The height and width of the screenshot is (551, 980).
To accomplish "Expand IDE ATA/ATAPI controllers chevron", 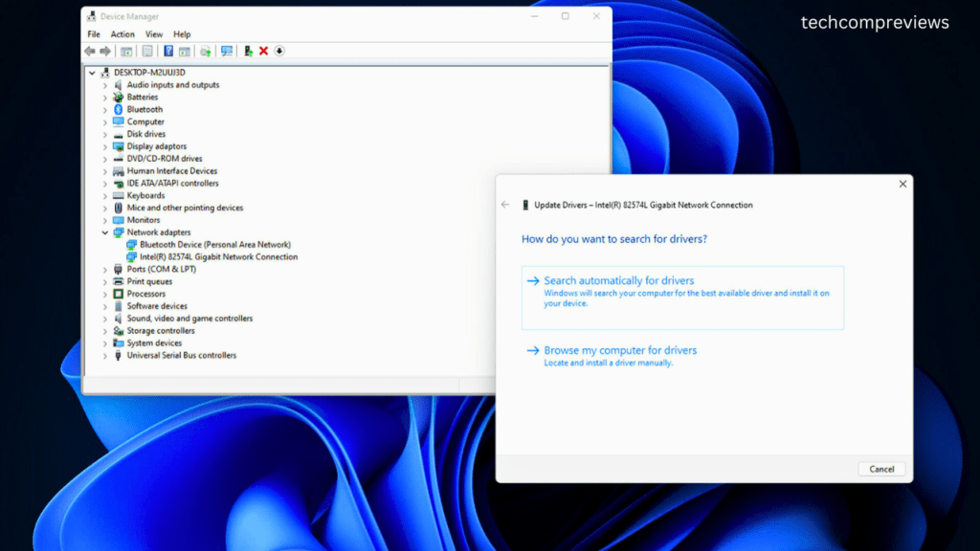I will pos(105,184).
